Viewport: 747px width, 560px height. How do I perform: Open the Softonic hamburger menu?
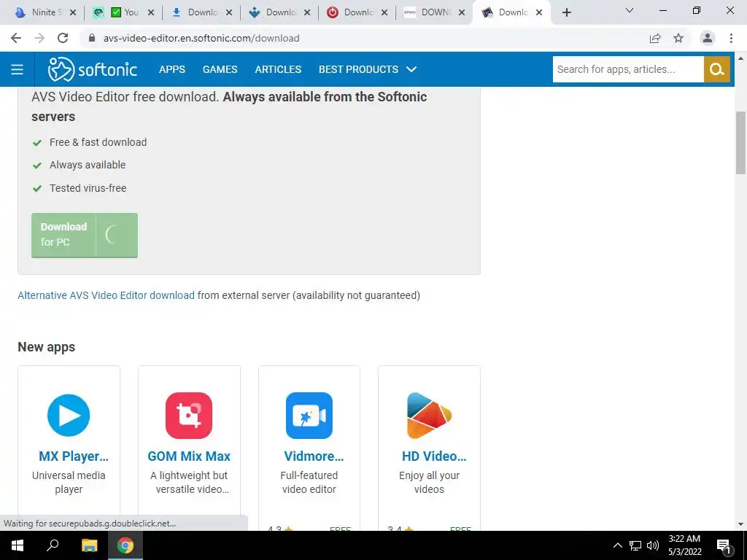(x=18, y=69)
